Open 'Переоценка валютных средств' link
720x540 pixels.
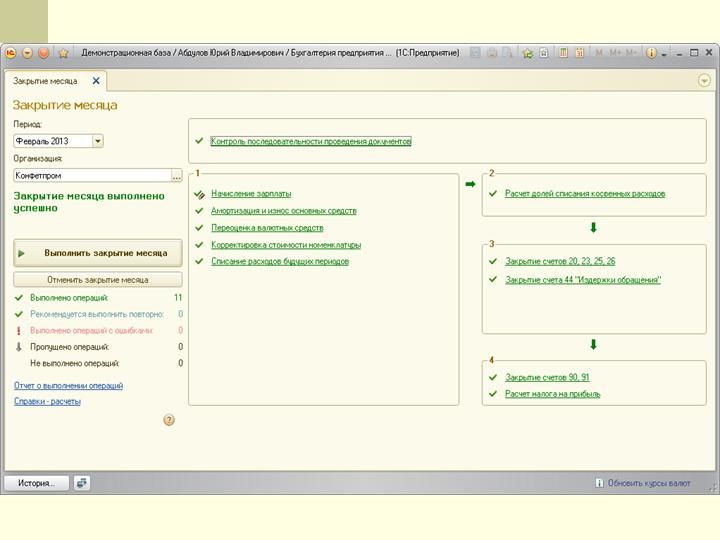(267, 228)
